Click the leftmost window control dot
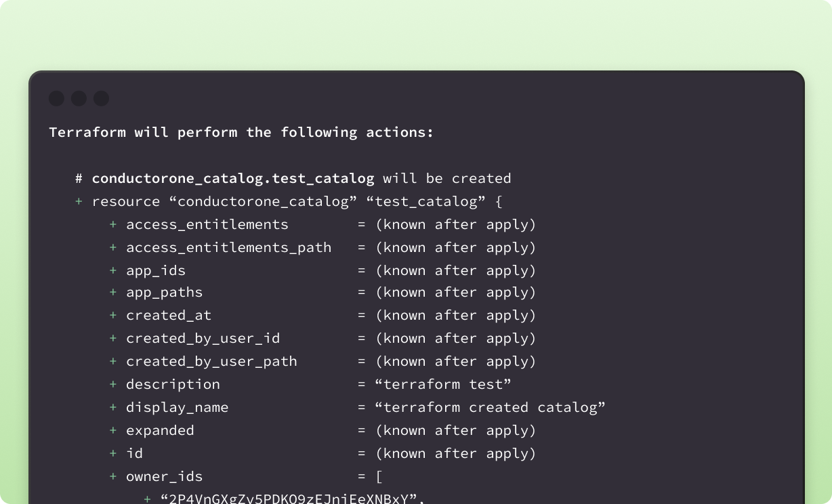The width and height of the screenshot is (832, 504). (x=56, y=99)
